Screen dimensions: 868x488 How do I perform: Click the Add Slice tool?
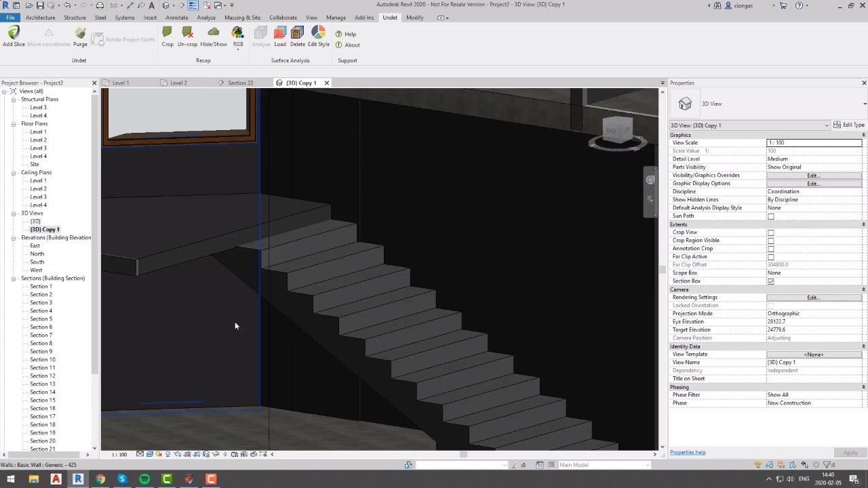pyautogui.click(x=14, y=37)
